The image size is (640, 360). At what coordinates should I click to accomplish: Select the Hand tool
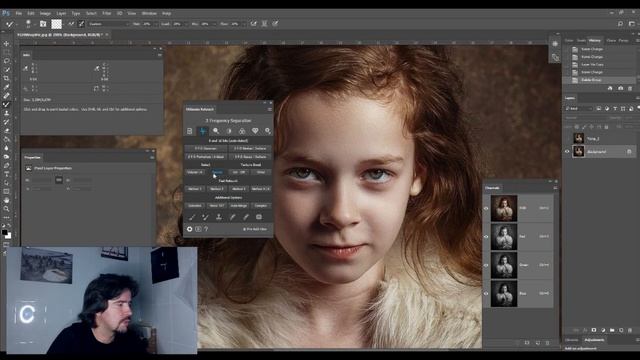click(6, 200)
